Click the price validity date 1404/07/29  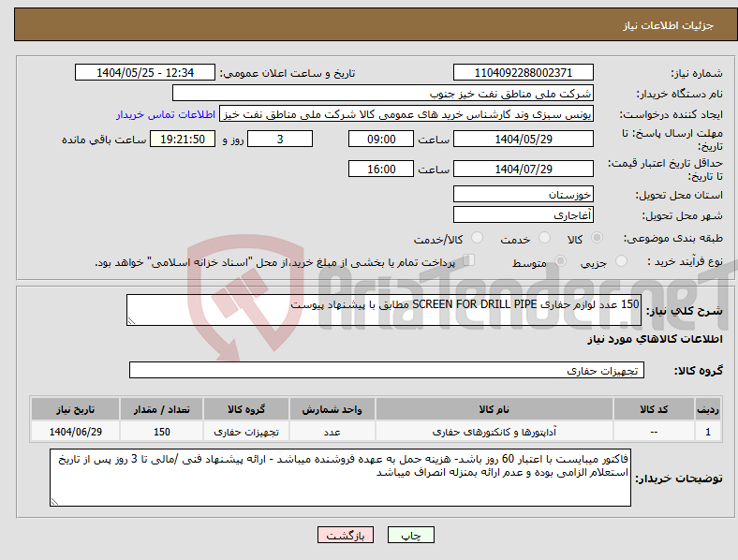pos(524,169)
